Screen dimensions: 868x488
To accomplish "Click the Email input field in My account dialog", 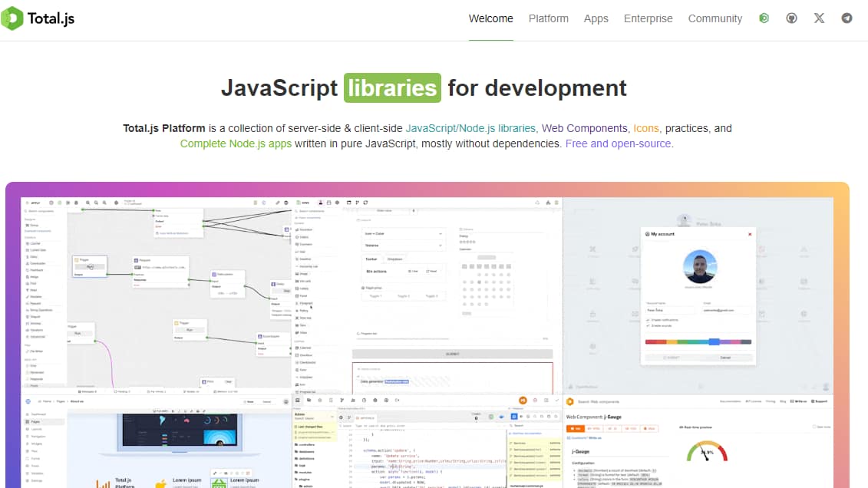I will pos(727,310).
